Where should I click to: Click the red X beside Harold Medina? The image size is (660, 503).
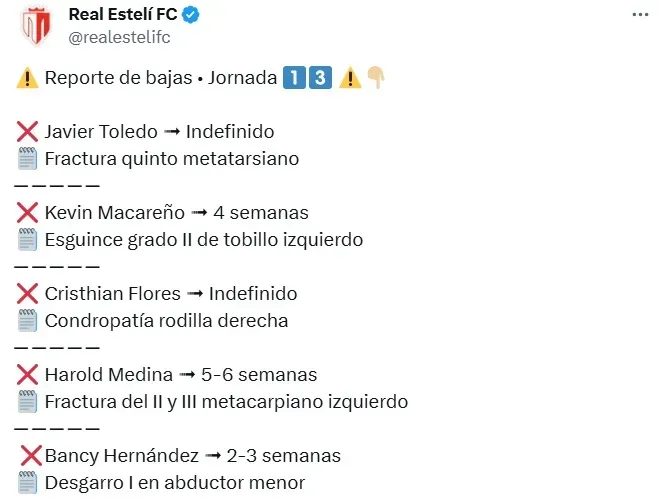click(x=28, y=375)
